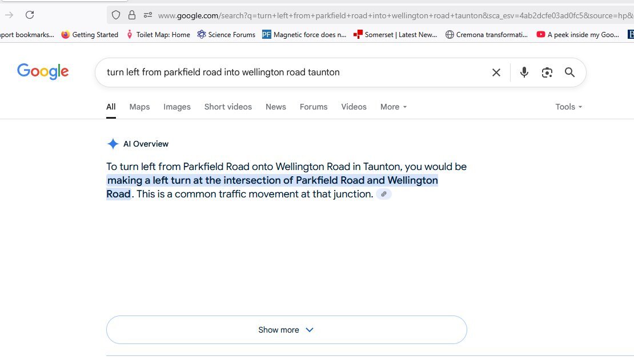Click the Google logo
The height and width of the screenshot is (364, 634).
pos(43,72)
